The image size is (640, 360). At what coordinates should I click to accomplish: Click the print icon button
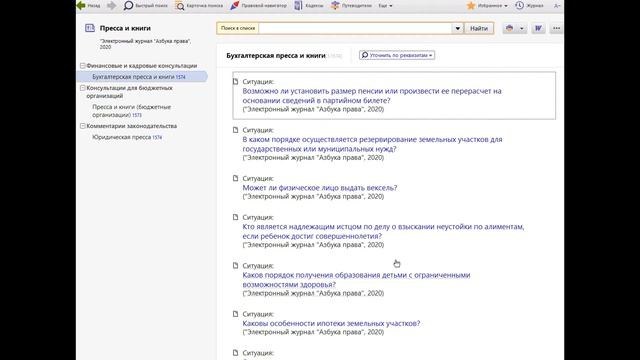click(509, 28)
